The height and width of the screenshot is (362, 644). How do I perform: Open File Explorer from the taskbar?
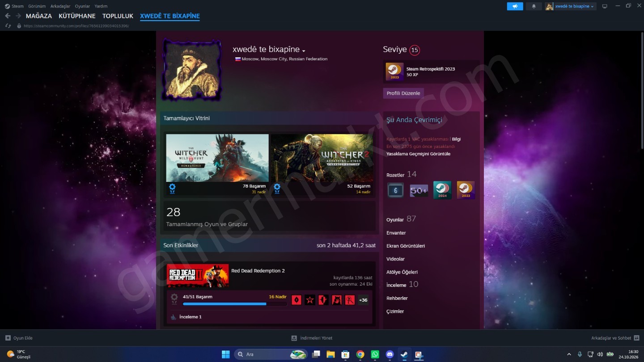[x=330, y=354]
